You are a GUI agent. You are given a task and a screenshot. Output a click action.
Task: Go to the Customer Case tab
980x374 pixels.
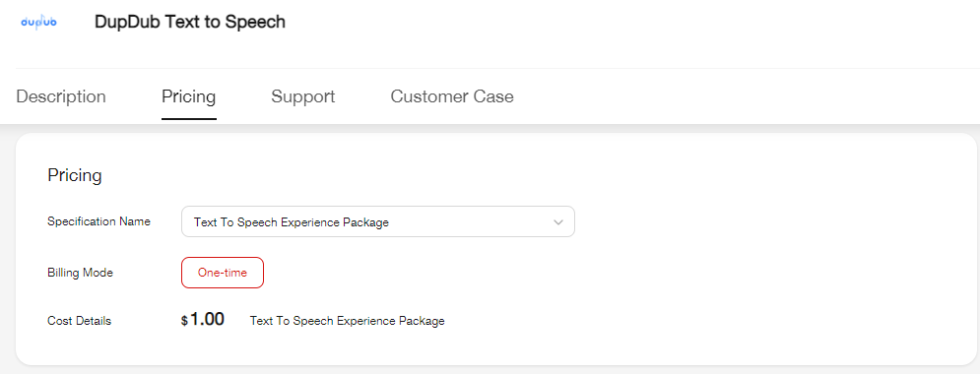[452, 96]
